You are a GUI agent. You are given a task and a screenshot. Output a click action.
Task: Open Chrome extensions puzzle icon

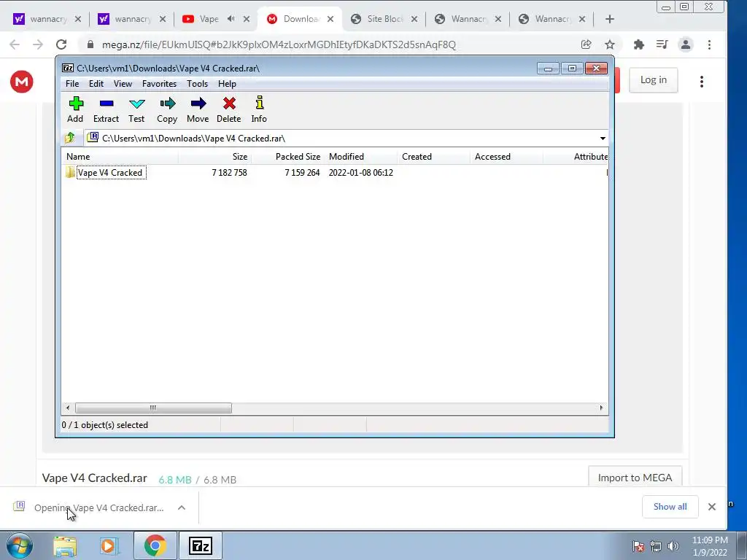pos(639,44)
